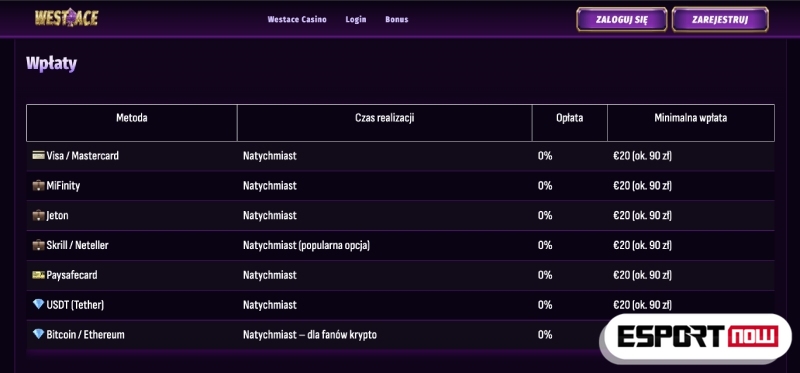The height and width of the screenshot is (373, 800).
Task: Select the Paysafecard method text
Action: pos(72,275)
